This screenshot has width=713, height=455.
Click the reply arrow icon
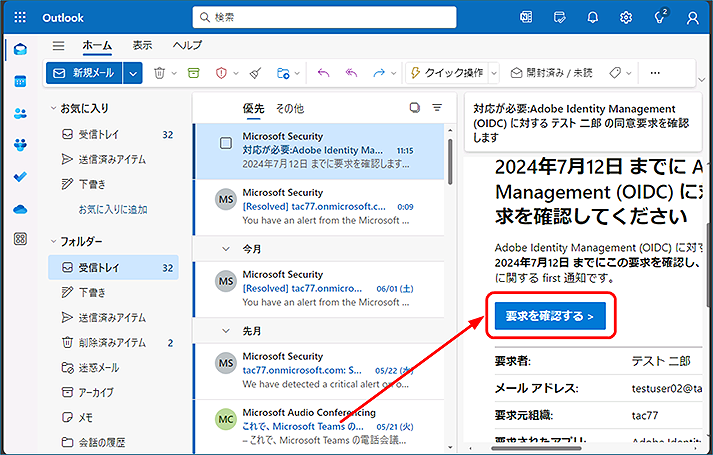pyautogui.click(x=323, y=73)
